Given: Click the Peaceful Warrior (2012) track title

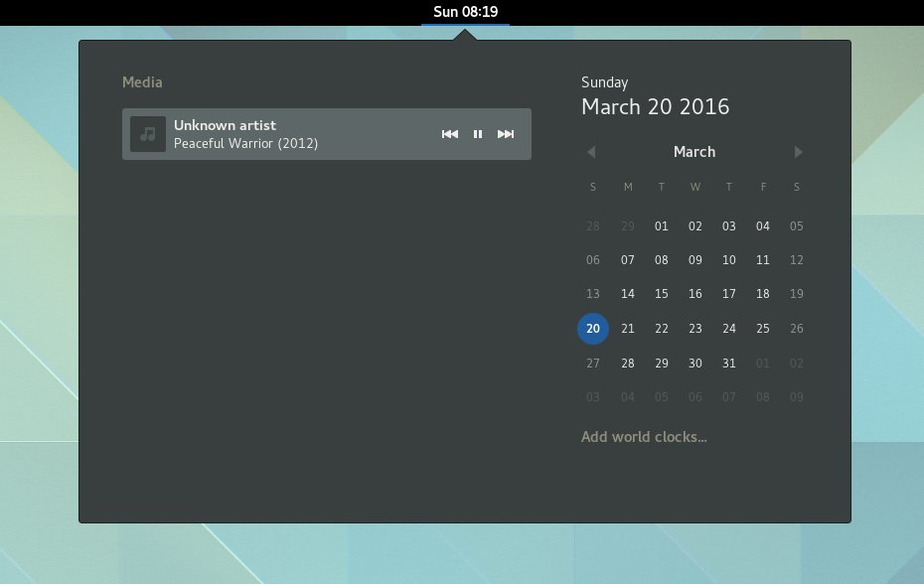Looking at the screenshot, I should pyautogui.click(x=245, y=143).
